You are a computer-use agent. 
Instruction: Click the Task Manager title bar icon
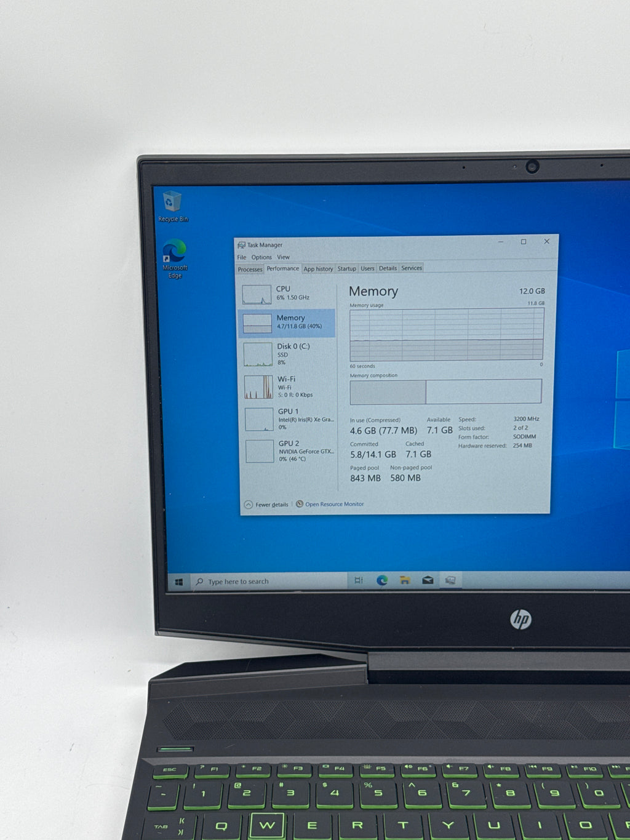[x=242, y=245]
